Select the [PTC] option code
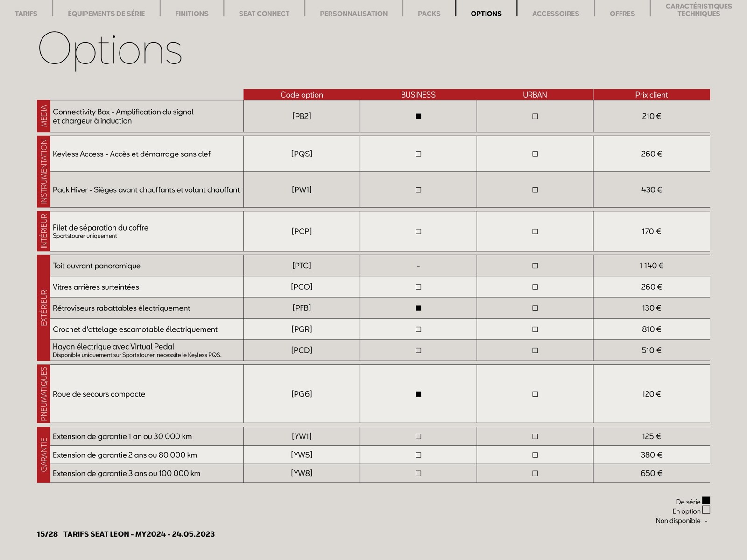The image size is (747, 560). click(x=302, y=266)
